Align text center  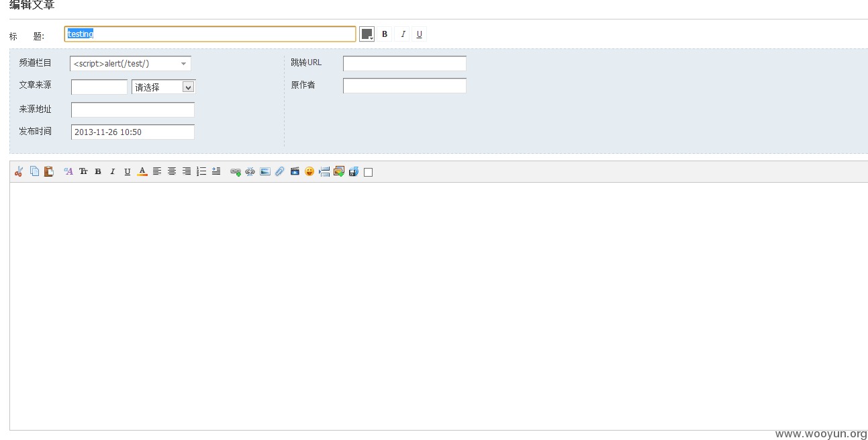[x=172, y=171]
